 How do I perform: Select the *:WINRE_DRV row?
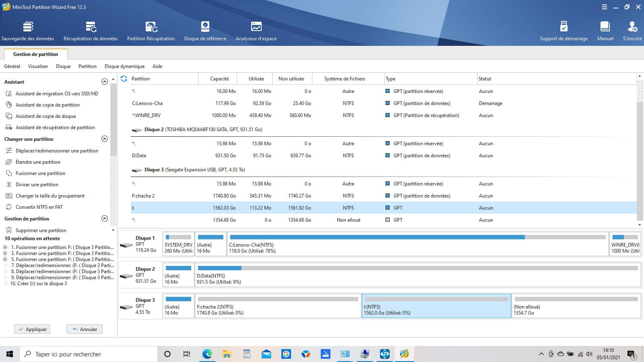[384, 115]
